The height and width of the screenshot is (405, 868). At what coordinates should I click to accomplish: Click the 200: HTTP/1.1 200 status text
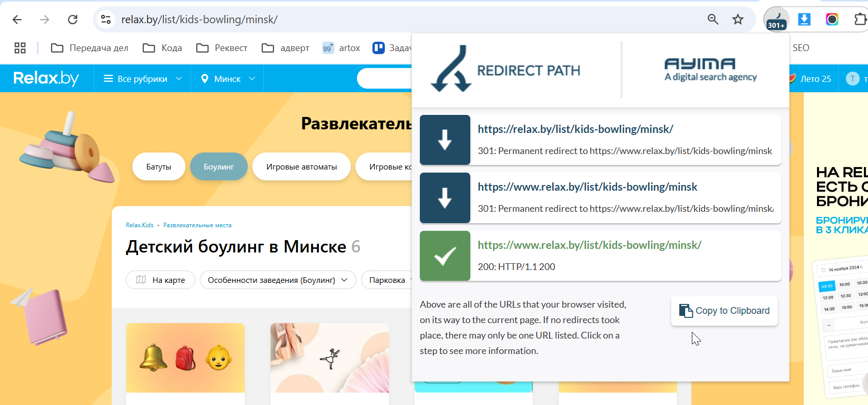coord(516,267)
